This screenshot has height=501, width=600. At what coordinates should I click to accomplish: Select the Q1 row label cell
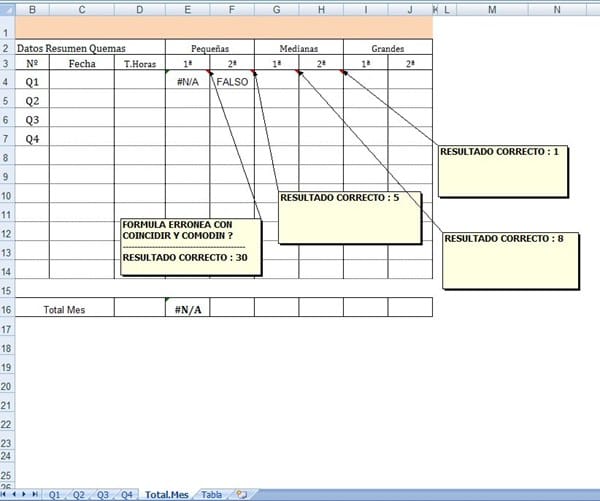(x=33, y=80)
